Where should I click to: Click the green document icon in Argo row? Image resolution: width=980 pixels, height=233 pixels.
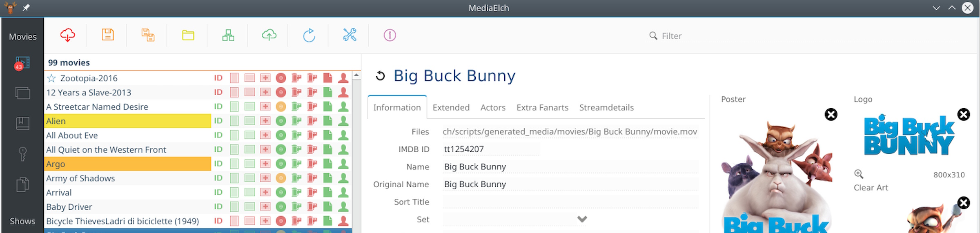click(x=327, y=164)
